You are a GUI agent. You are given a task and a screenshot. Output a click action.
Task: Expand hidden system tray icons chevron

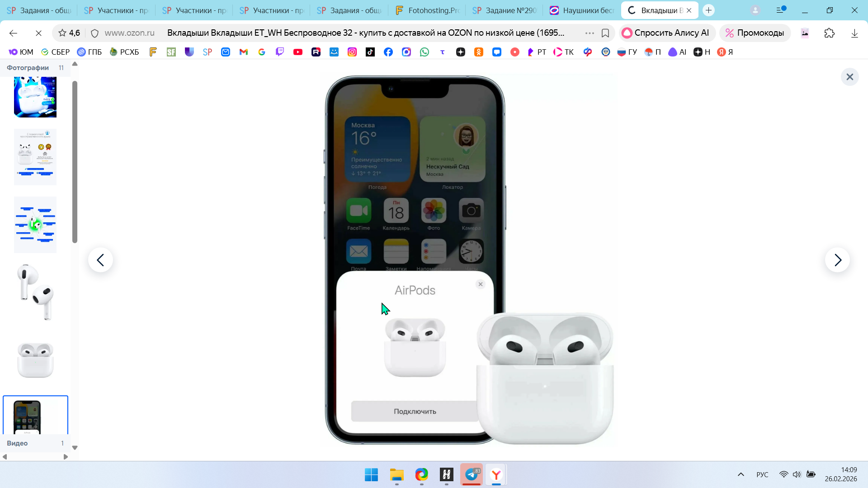pyautogui.click(x=741, y=474)
